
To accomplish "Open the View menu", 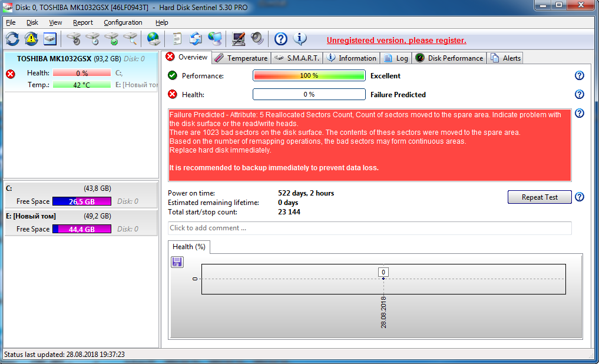I will pyautogui.click(x=55, y=22).
